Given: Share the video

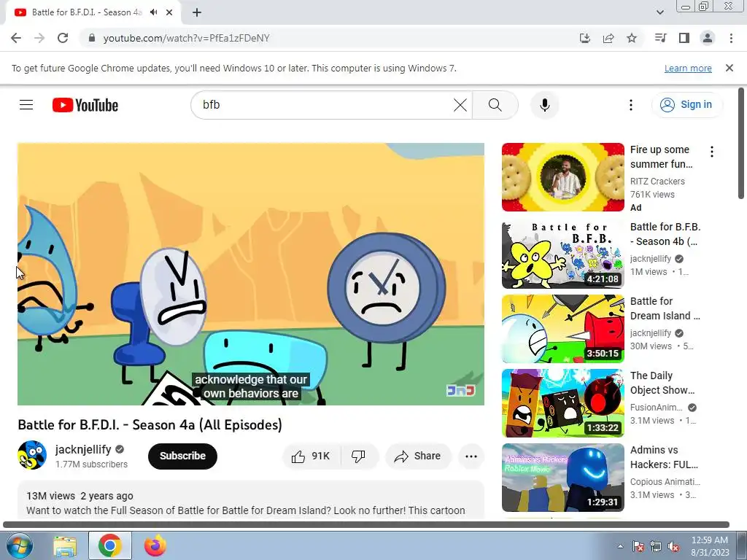Looking at the screenshot, I should [x=417, y=456].
